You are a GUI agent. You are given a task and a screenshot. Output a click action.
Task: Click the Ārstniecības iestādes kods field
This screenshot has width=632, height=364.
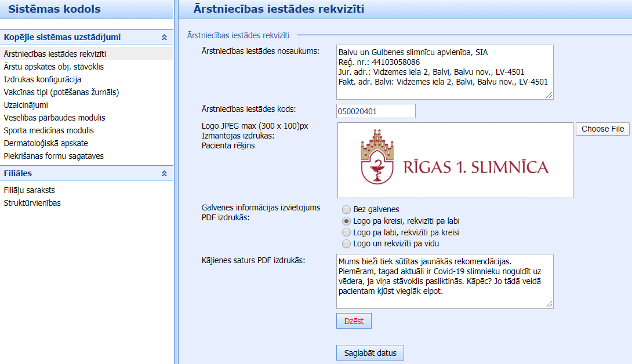[376, 111]
